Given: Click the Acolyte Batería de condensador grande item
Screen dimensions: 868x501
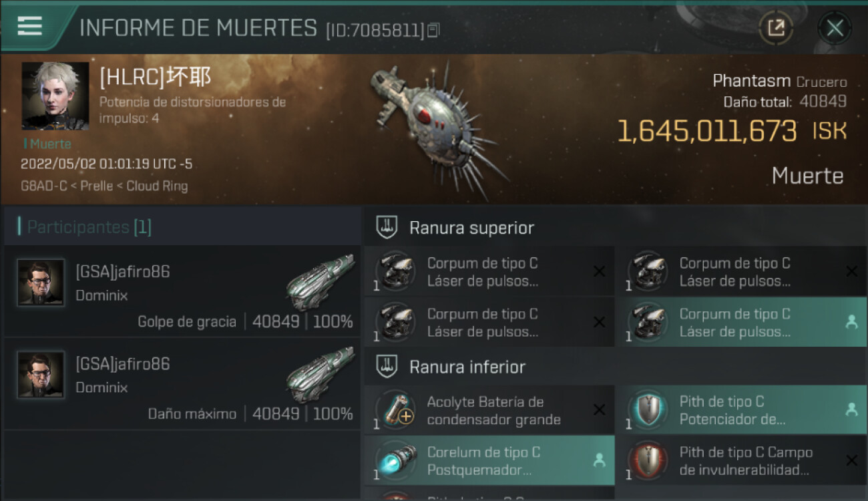Looking at the screenshot, I should pyautogui.click(x=489, y=410).
